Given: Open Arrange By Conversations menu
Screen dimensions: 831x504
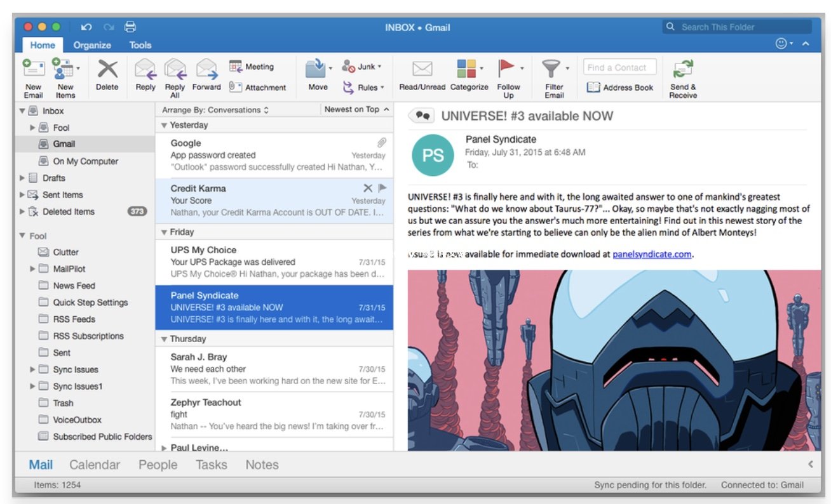Looking at the screenshot, I should pyautogui.click(x=215, y=110).
